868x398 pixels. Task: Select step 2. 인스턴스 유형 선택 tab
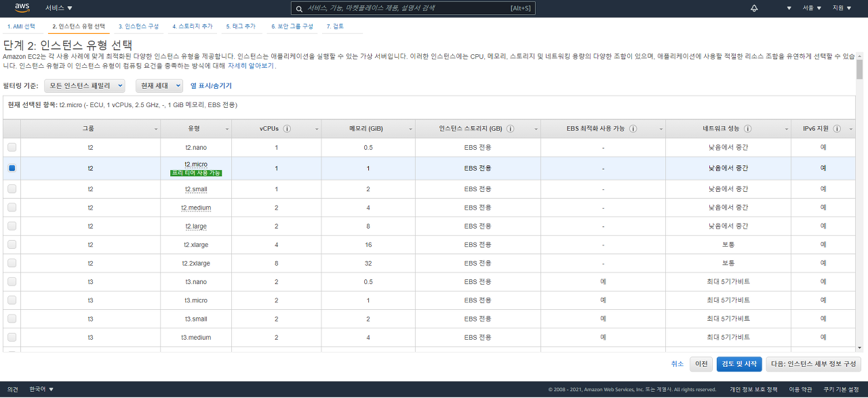[x=79, y=26]
